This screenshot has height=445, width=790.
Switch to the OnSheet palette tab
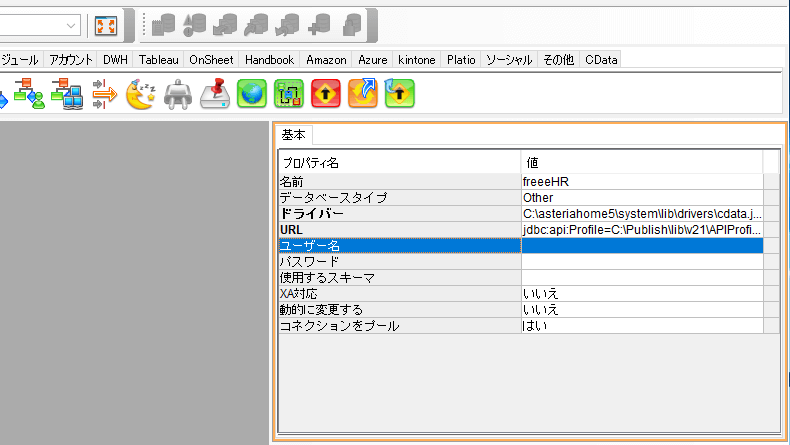[212, 60]
